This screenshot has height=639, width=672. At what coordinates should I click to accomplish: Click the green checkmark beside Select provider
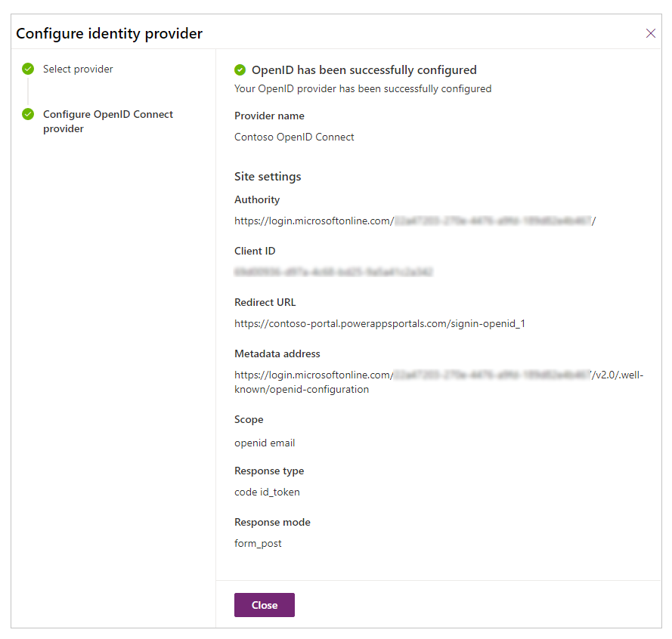coord(28,69)
